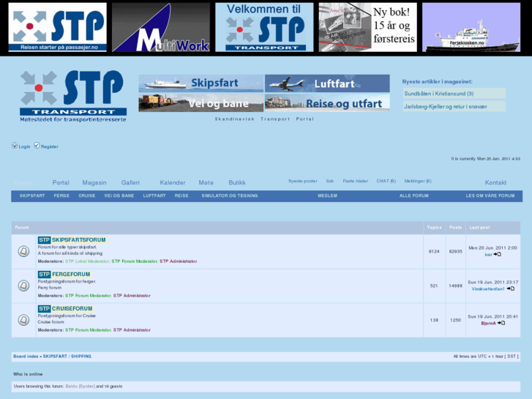
Task: Open the Kalender tab
Action: 173,182
